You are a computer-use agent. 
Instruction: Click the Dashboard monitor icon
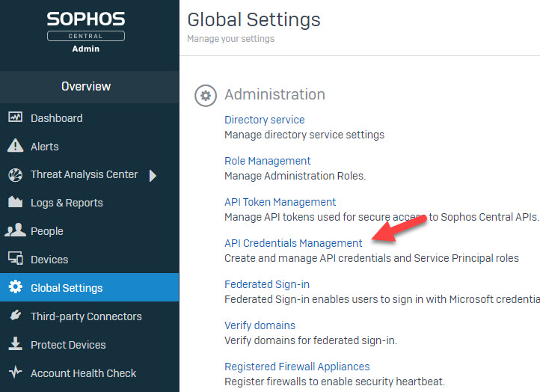(15, 117)
